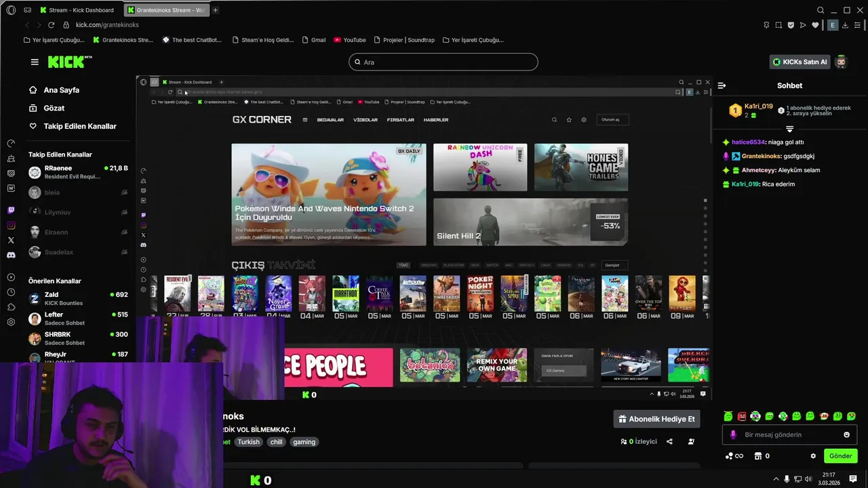
Task: Open Gmail bookmark
Action: click(x=314, y=40)
